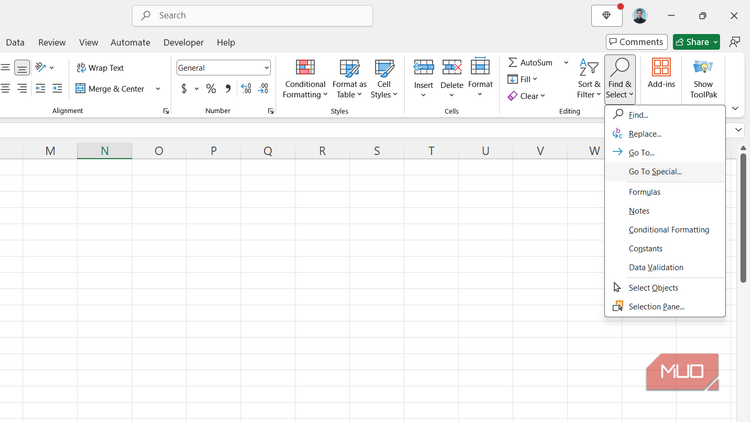The height and width of the screenshot is (422, 750).
Task: Increase decimal places
Action: 246,89
